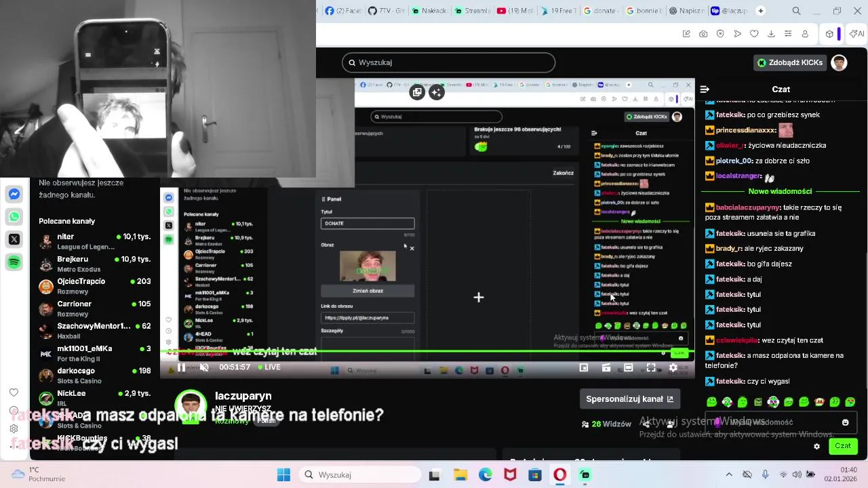The width and height of the screenshot is (868, 488).
Task: Pick the first green emote in chat bar
Action: (x=711, y=402)
